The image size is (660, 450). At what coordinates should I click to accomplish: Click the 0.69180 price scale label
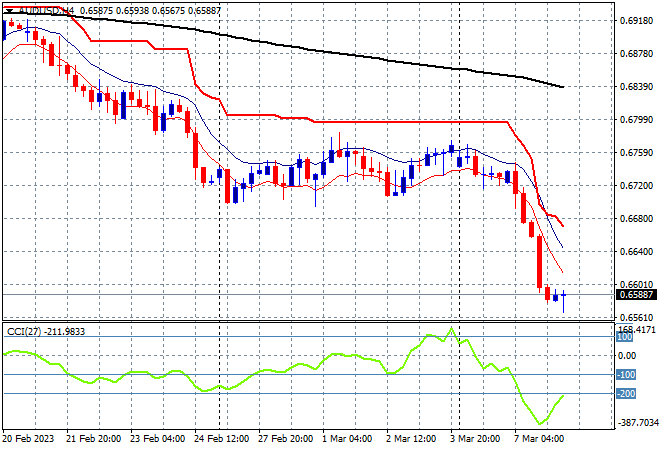click(x=636, y=21)
